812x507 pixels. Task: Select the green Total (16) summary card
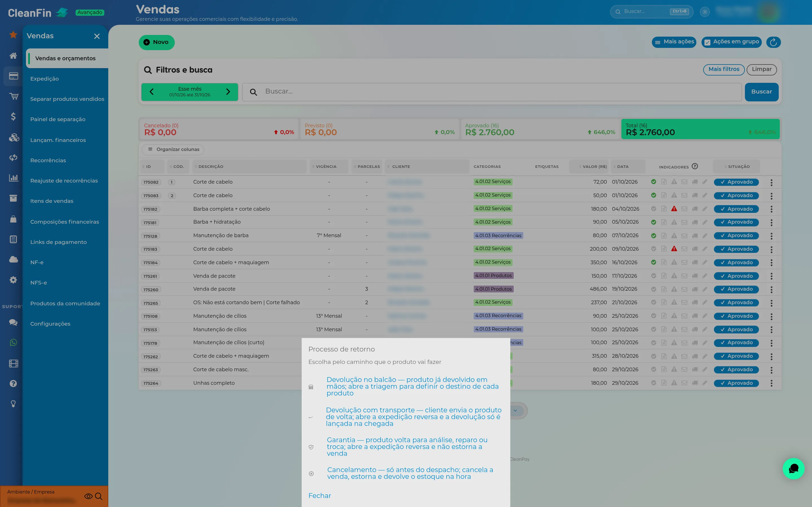pyautogui.click(x=700, y=129)
